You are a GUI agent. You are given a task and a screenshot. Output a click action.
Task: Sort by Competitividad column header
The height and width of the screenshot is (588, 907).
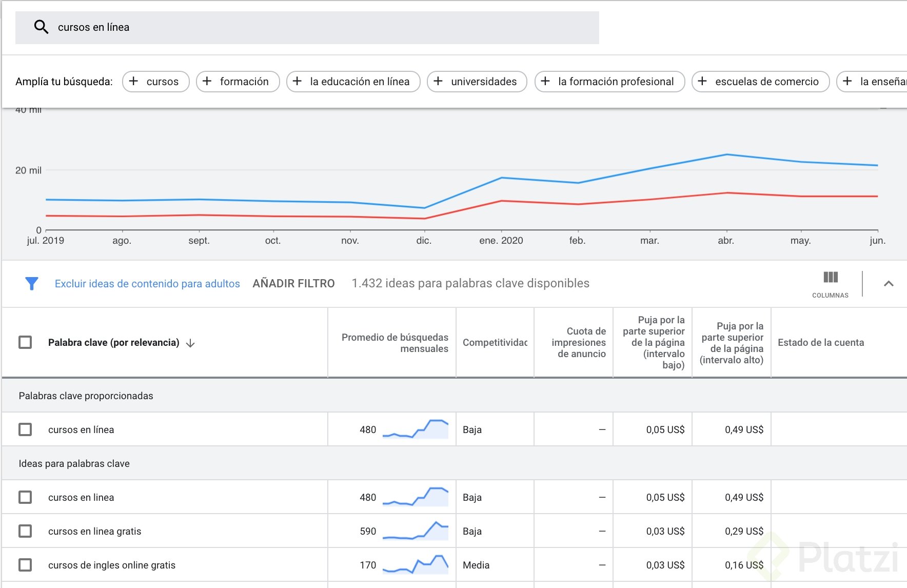pos(495,343)
